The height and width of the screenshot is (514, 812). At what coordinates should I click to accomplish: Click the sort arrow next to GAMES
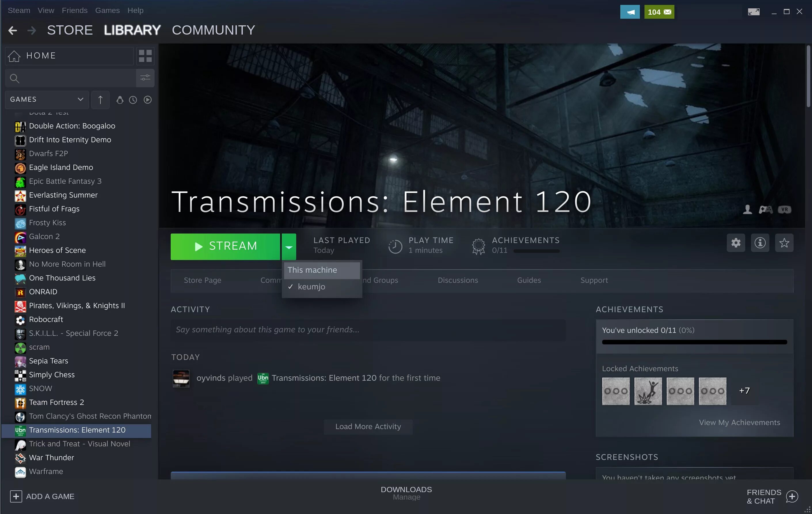(x=100, y=100)
